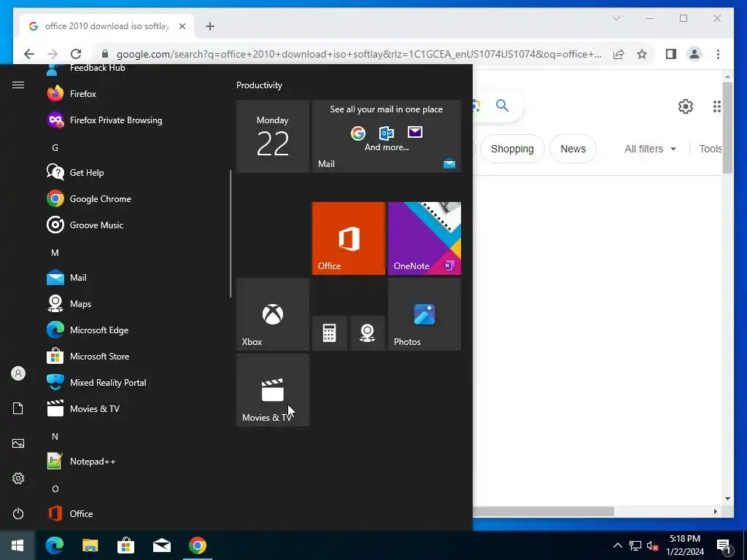
Task: Show hidden system tray icons
Action: tap(617, 545)
